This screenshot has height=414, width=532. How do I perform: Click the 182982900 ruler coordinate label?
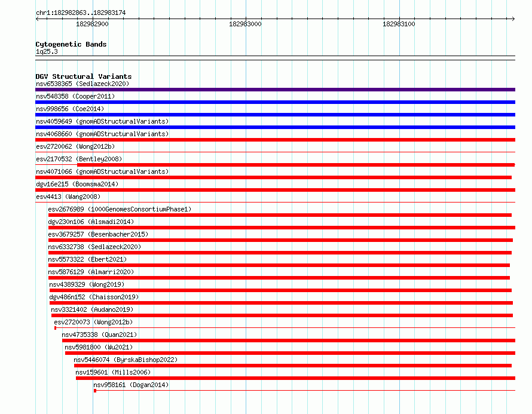coord(92,24)
